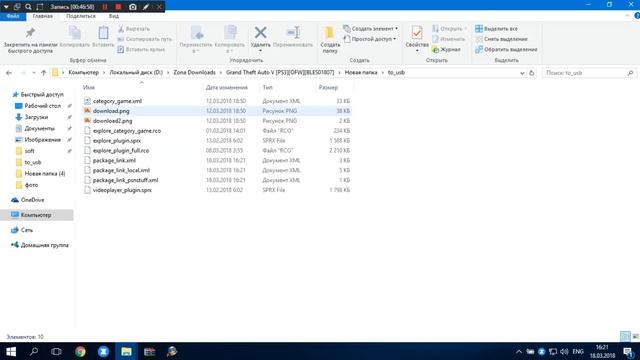Refresh the current folder view

coord(531,73)
